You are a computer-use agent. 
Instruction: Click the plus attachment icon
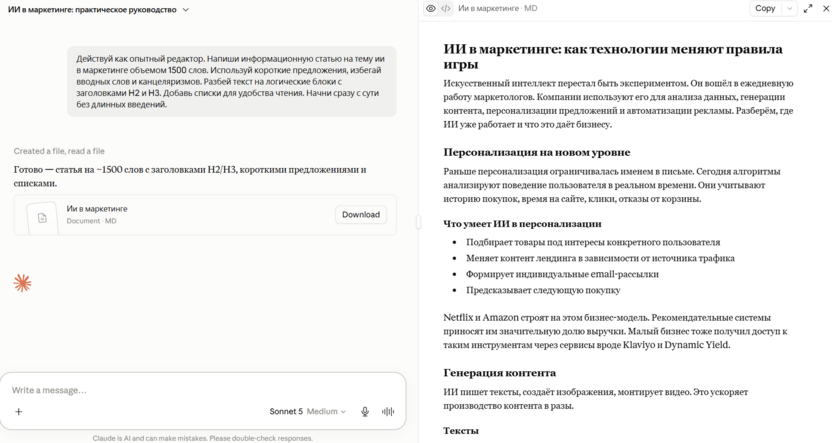(19, 411)
